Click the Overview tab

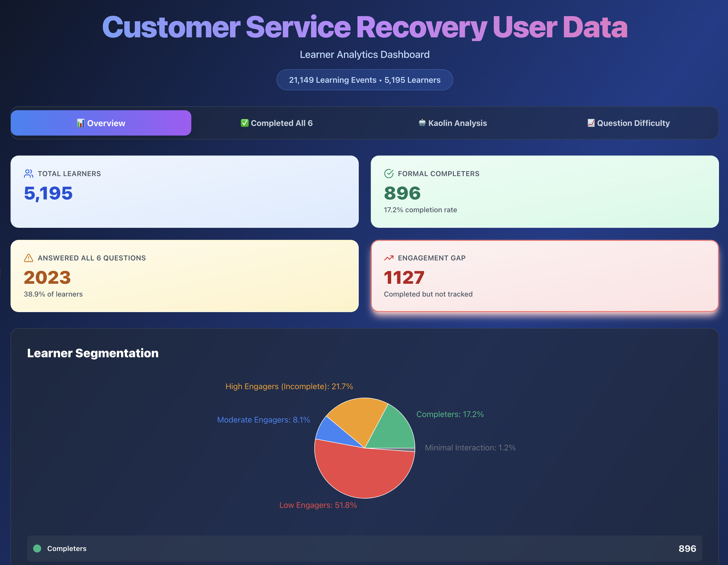[101, 123]
